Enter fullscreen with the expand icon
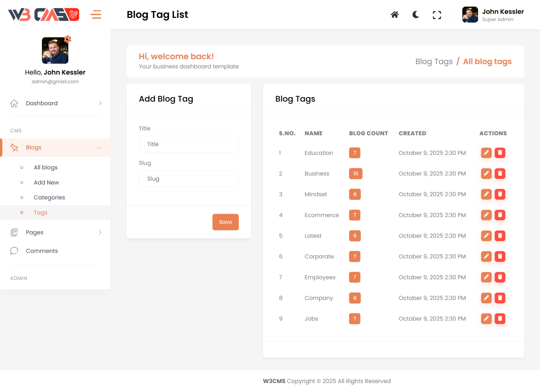Image resolution: width=540 pixels, height=392 pixels. coord(436,15)
